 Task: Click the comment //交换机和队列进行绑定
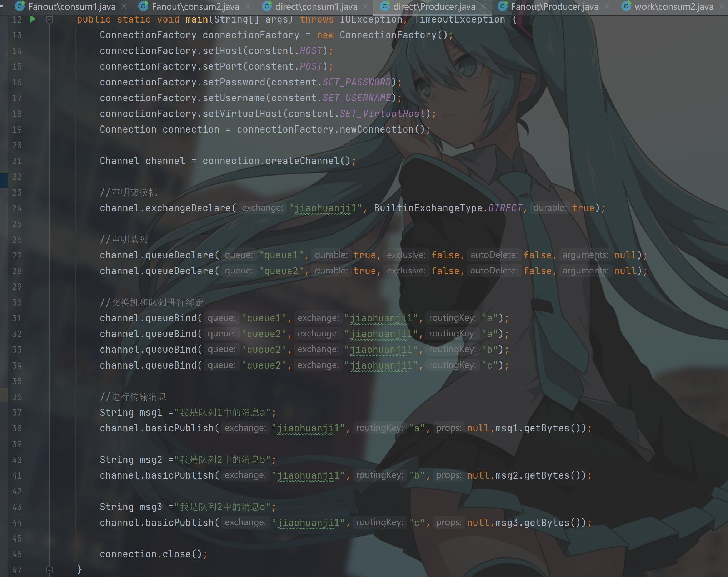(x=152, y=302)
